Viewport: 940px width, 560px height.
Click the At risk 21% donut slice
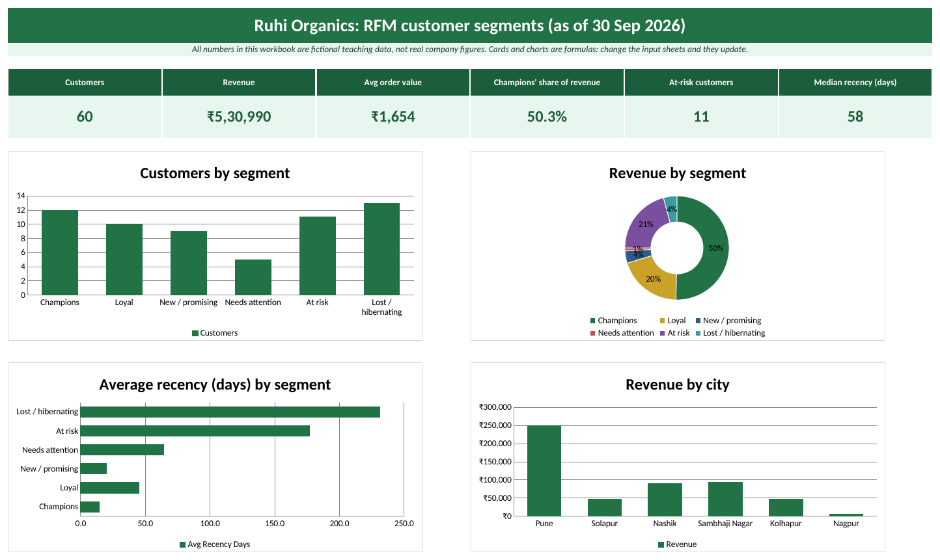click(x=644, y=224)
